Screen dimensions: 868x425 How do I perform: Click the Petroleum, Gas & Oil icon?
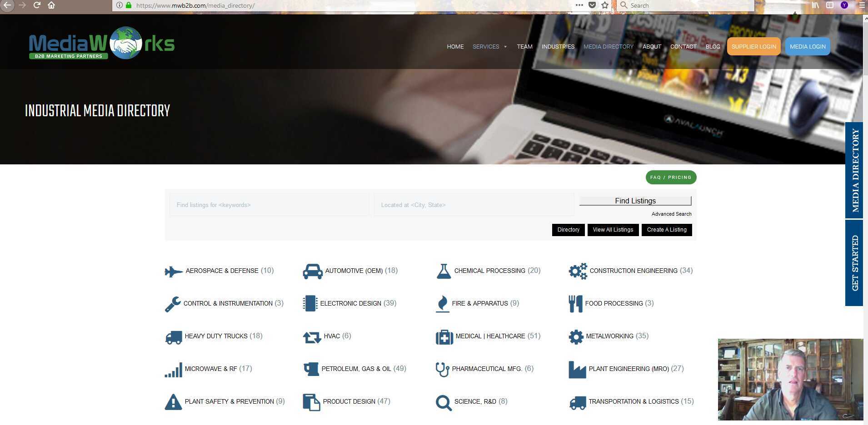311,369
